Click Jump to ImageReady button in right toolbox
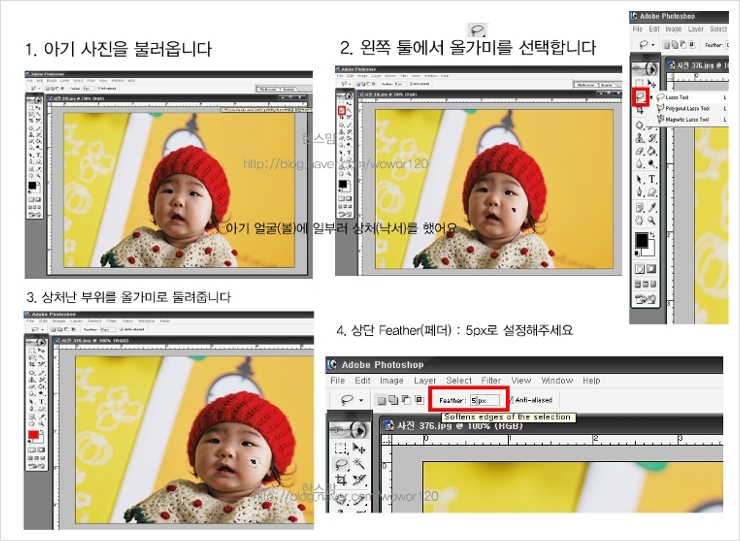The width and height of the screenshot is (740, 541). (646, 299)
